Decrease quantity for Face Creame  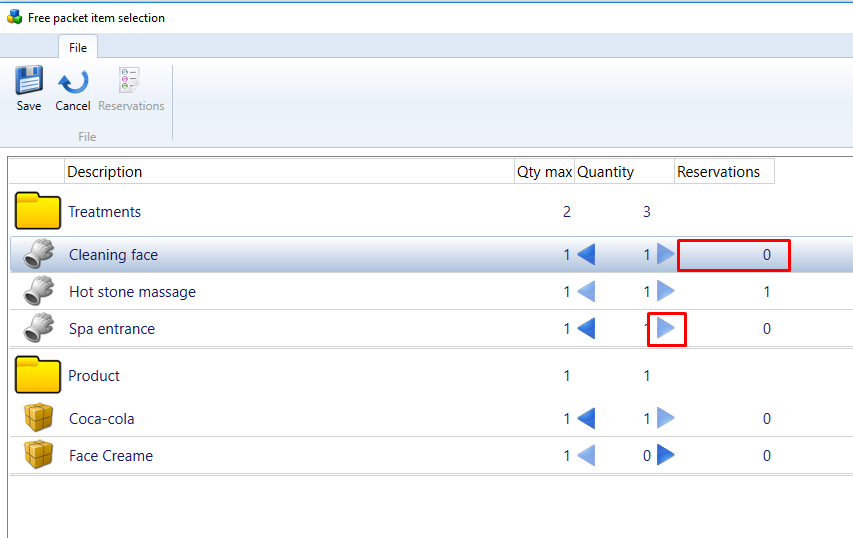[586, 455]
